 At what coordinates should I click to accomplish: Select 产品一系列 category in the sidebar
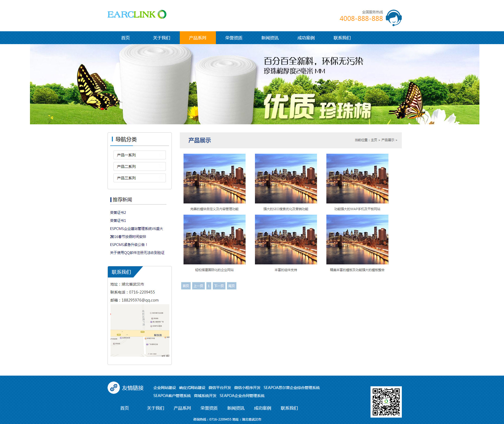[139, 155]
